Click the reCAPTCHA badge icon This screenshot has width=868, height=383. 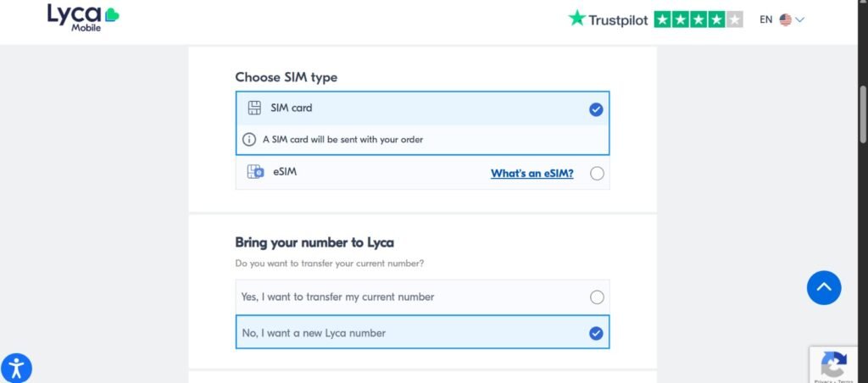pyautogui.click(x=833, y=365)
